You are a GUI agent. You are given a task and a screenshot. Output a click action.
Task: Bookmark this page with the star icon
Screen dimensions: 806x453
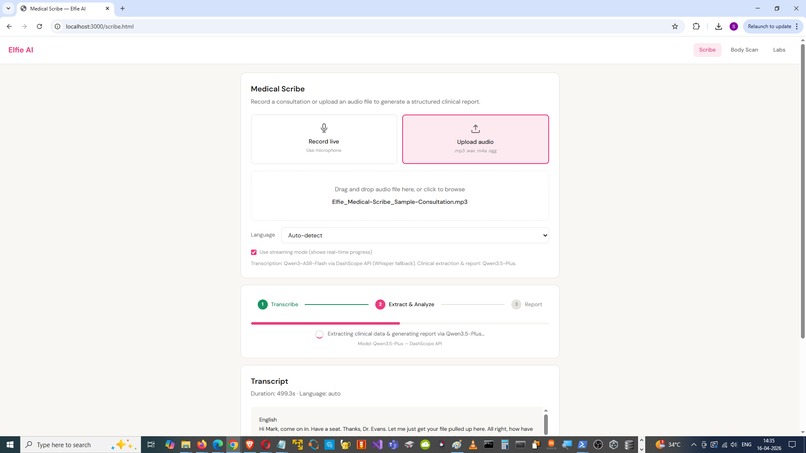click(675, 26)
